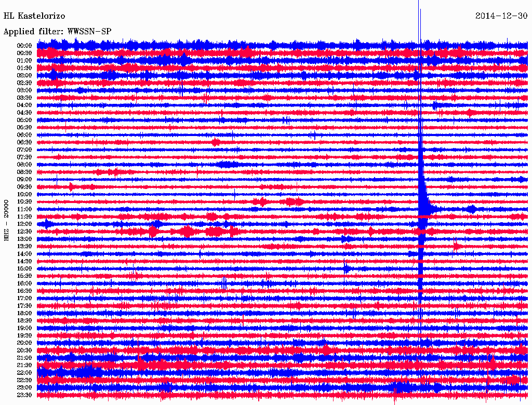Viewport: 532px width, 405px height.
Task: Select the 23:30 time label
Action: point(24,395)
